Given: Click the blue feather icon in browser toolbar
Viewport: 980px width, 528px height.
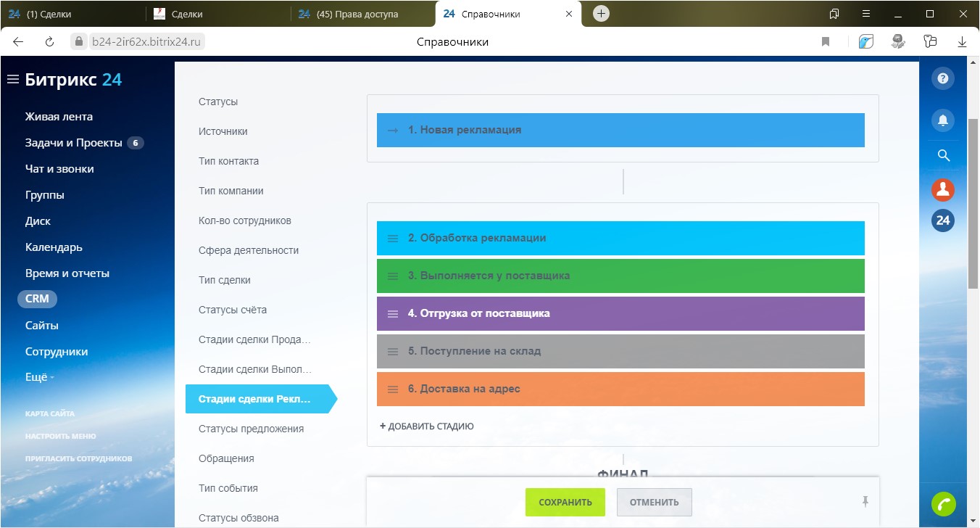Looking at the screenshot, I should (x=866, y=42).
